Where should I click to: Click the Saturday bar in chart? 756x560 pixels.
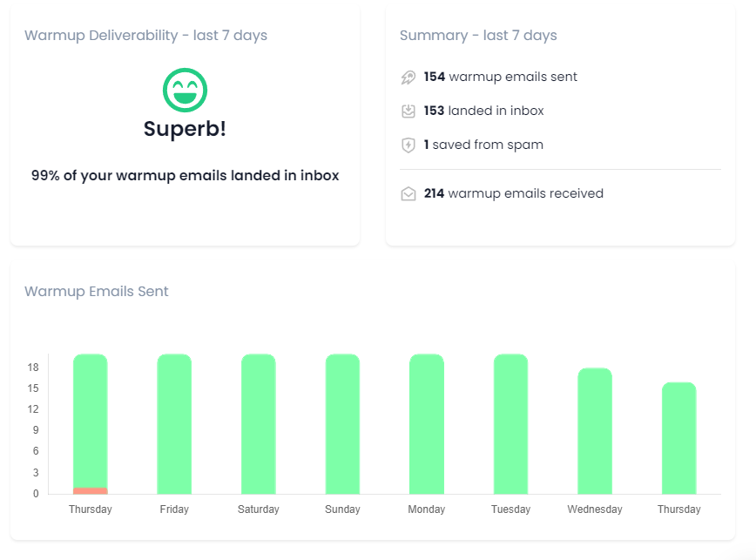click(x=259, y=424)
